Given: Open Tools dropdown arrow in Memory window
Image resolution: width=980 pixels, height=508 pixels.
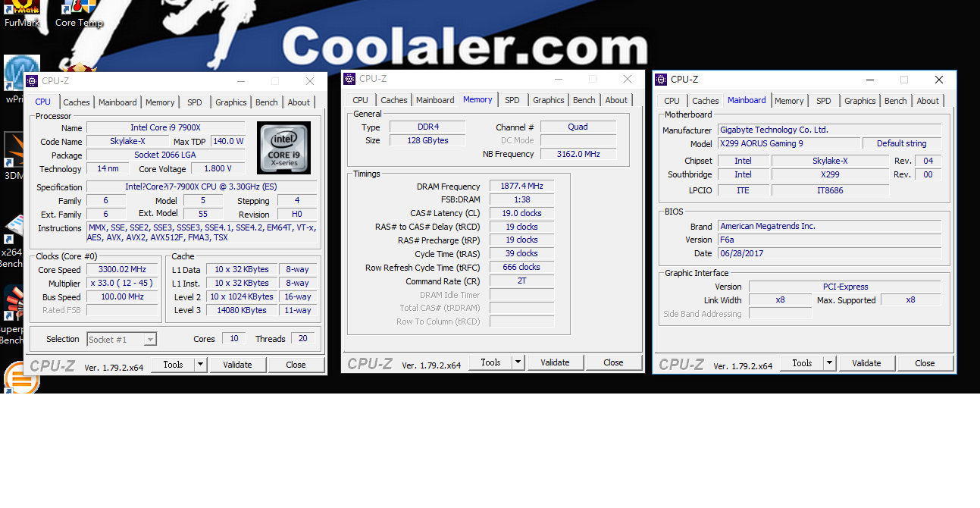Looking at the screenshot, I should pos(518,362).
